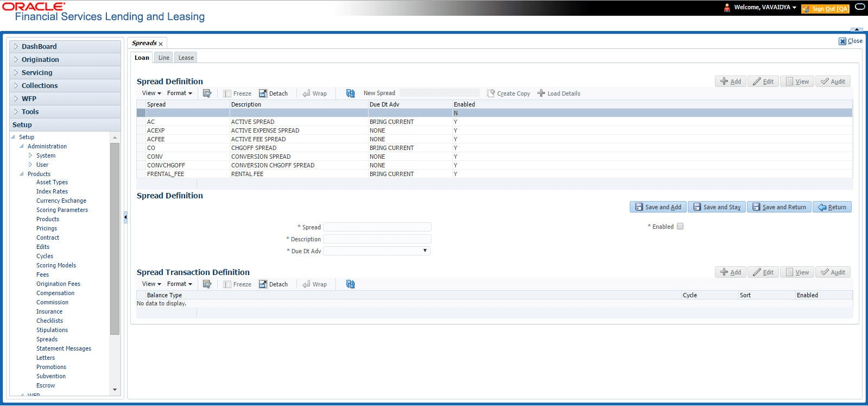Expand the Collections navigation section

(16, 86)
